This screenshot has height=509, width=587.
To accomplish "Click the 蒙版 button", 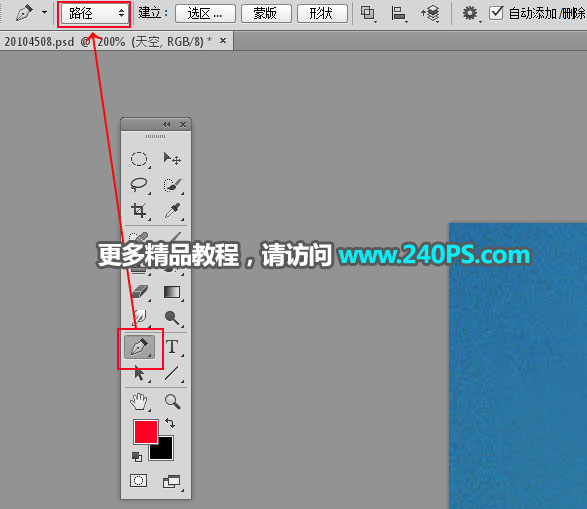I will pos(266,14).
